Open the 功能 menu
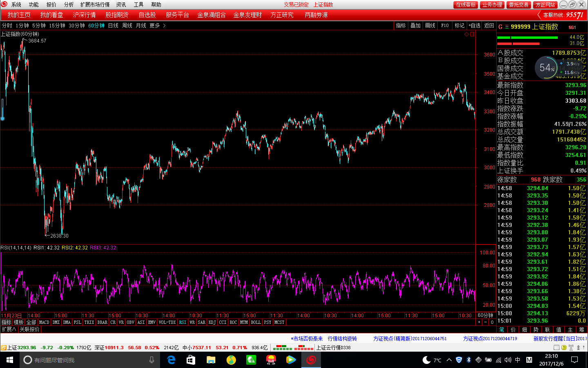Image resolution: width=588 pixels, height=368 pixels. click(x=34, y=4)
